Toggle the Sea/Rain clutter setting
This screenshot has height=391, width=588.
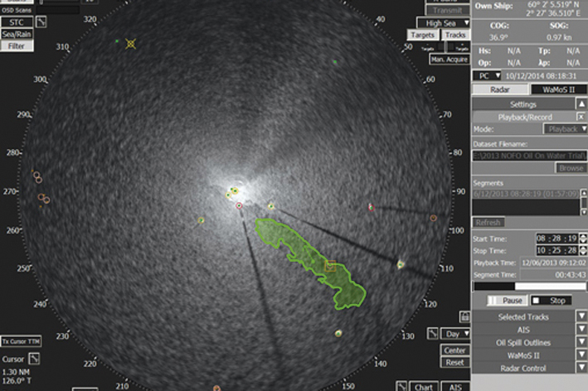17,34
